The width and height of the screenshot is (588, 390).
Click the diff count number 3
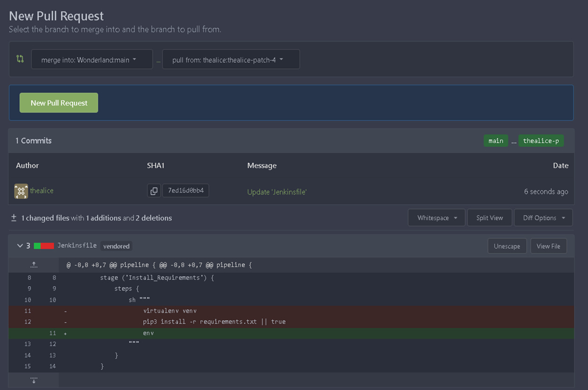[x=28, y=246]
